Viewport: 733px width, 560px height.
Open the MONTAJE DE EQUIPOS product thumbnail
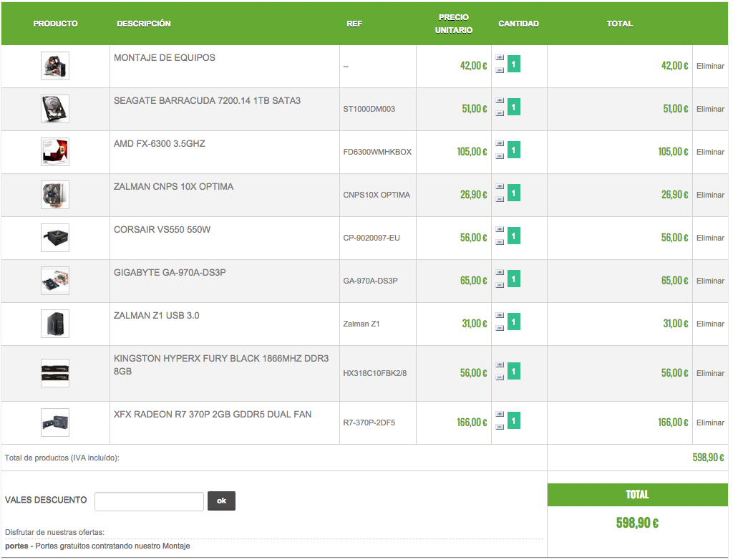(x=55, y=66)
